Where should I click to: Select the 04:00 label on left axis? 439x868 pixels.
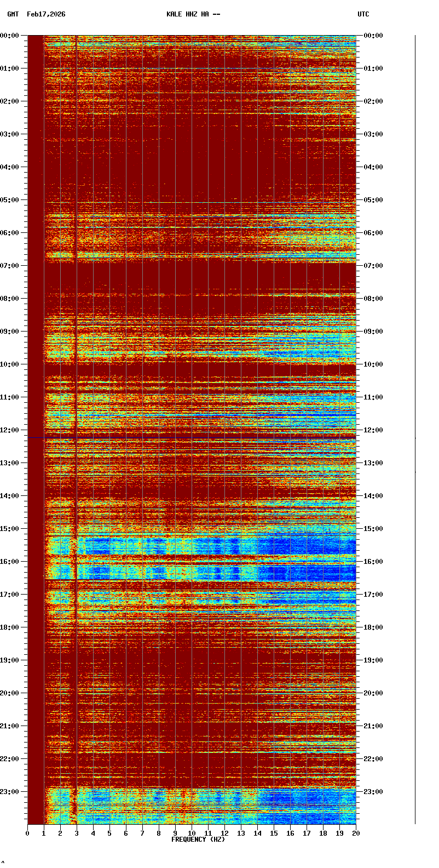click(x=10, y=167)
